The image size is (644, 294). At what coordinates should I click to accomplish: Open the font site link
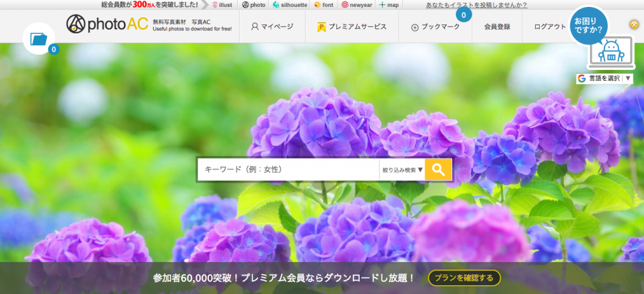(x=323, y=5)
